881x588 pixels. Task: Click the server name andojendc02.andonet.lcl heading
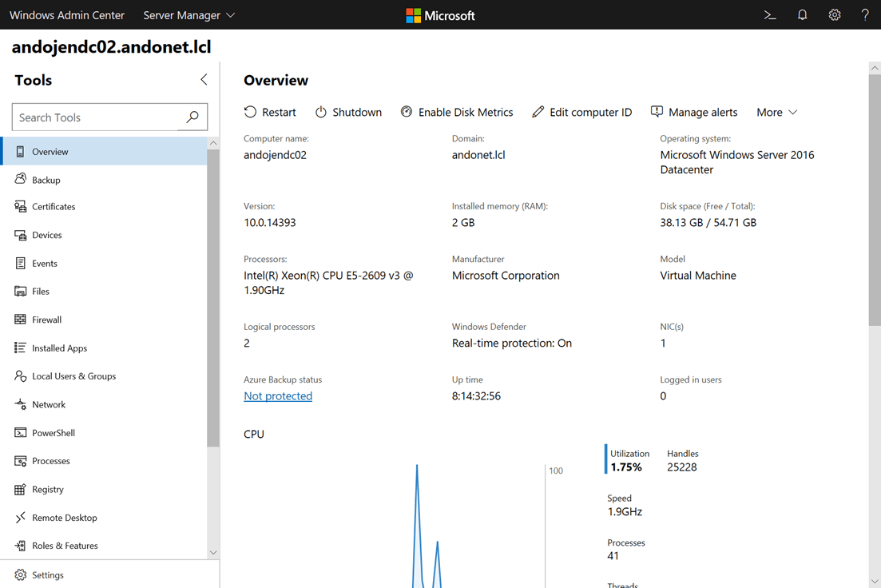(x=111, y=46)
